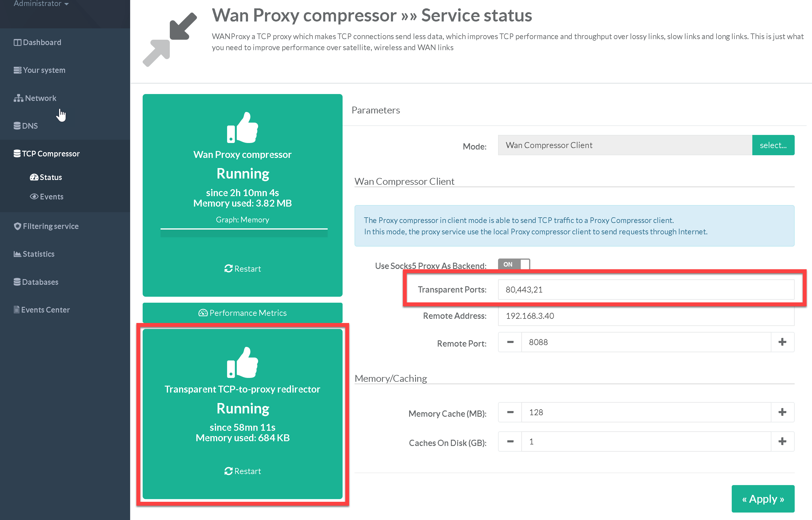Image resolution: width=812 pixels, height=520 pixels.
Task: Click the Performance Metrics gauge icon
Action: 203,313
